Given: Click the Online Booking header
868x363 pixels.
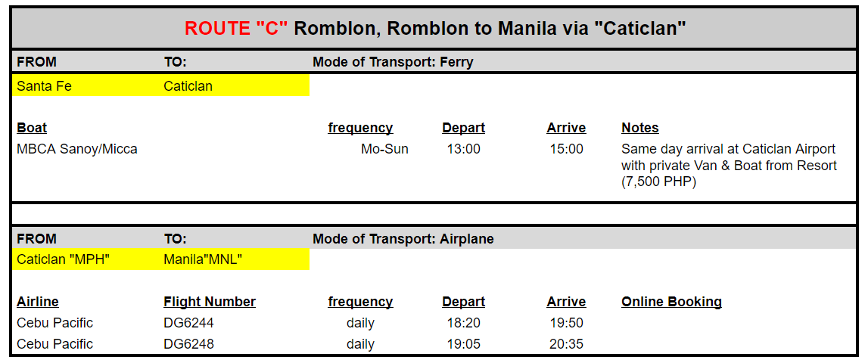Looking at the screenshot, I should coord(671,302).
